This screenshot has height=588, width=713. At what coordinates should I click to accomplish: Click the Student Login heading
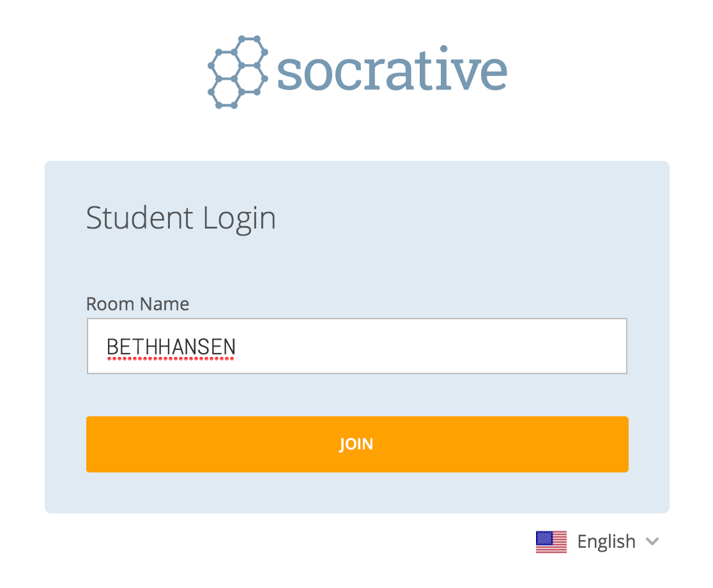click(181, 218)
